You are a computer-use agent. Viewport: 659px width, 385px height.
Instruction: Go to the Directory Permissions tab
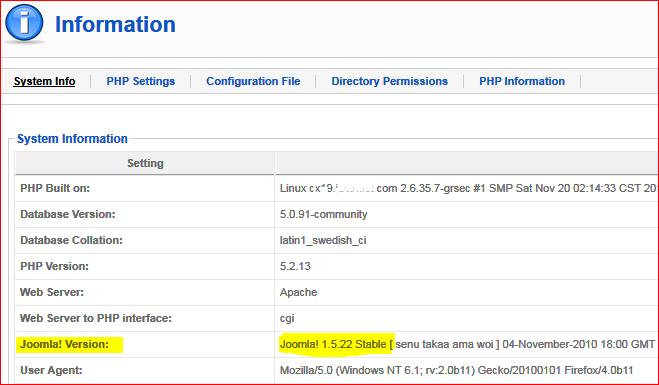click(390, 81)
